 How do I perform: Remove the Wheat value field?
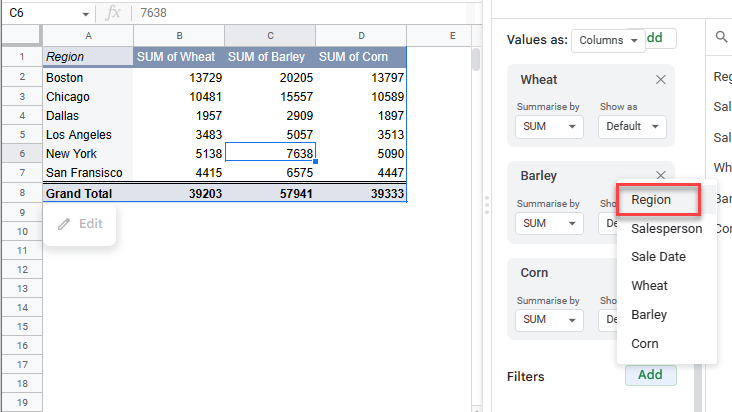pos(660,80)
